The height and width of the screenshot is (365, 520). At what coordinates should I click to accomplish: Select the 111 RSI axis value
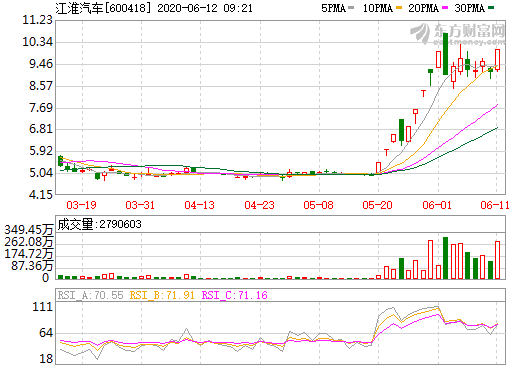click(x=43, y=307)
